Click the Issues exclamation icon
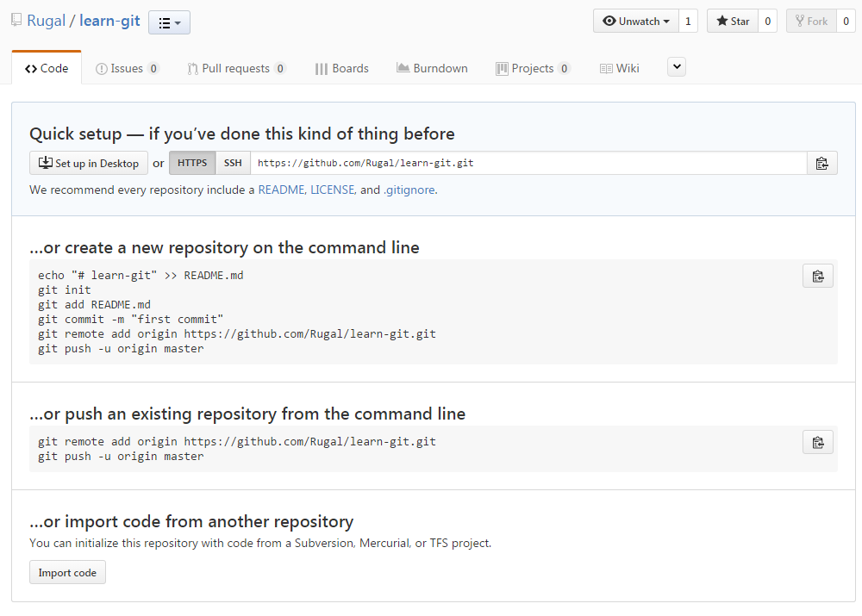The height and width of the screenshot is (616, 862). point(101,69)
